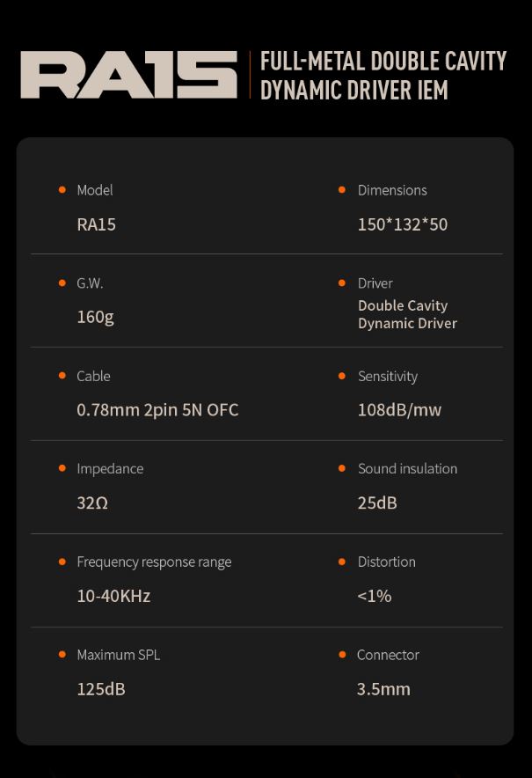
Task: Click the 3.5mm connector value
Action: [383, 689]
